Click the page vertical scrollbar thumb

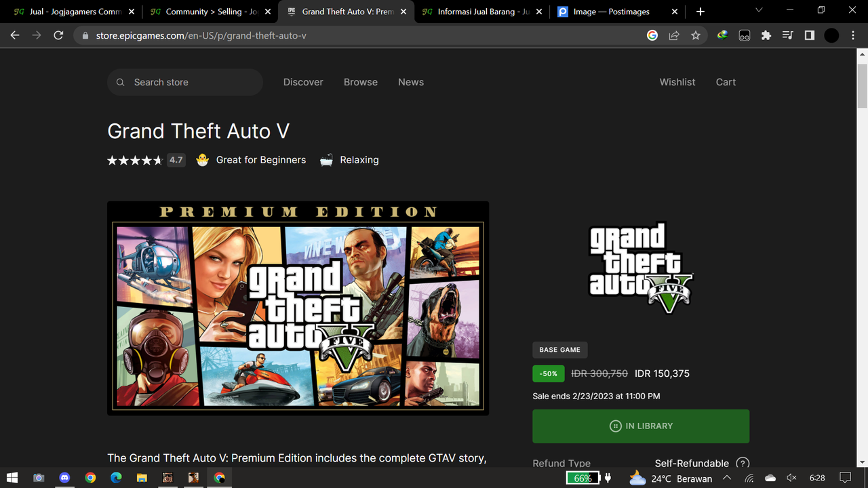click(x=862, y=86)
